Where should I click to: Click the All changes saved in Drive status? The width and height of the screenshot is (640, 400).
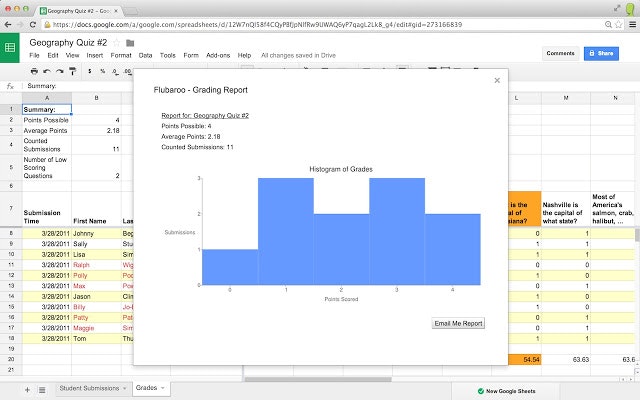point(298,55)
